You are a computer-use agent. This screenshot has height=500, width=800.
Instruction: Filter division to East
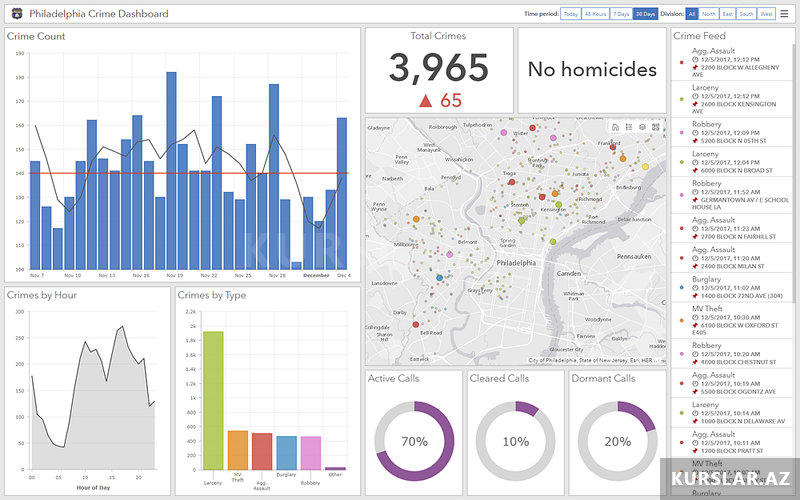[x=727, y=14]
